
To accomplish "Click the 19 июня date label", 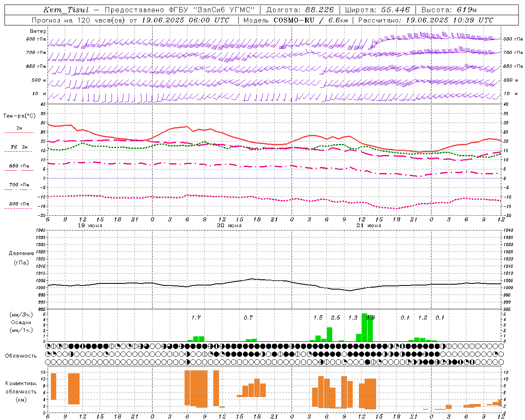I will click(90, 226).
